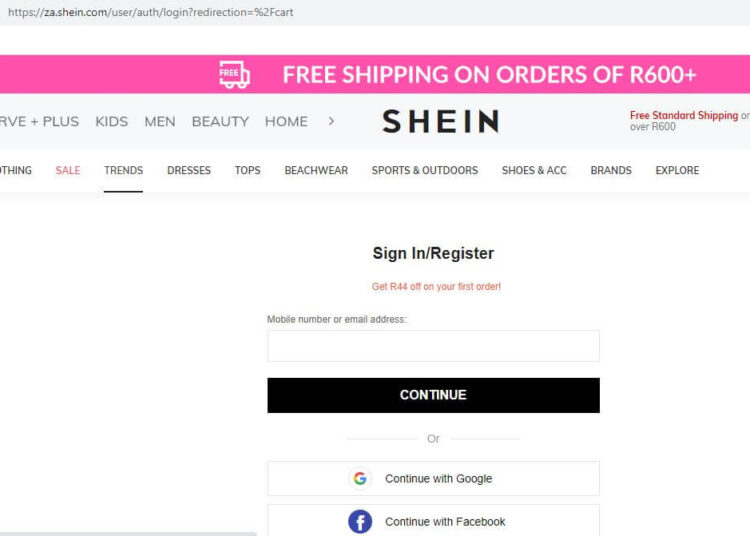Select the Home category
Image resolution: width=750 pixels, height=536 pixels.
286,122
